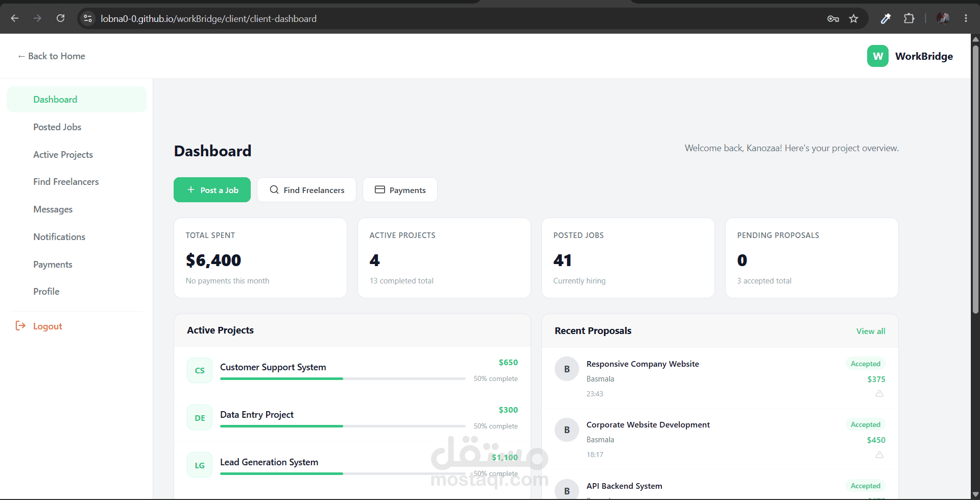This screenshot has height=500, width=980.
Task: Open the saved passwords key icon
Action: pos(833,19)
